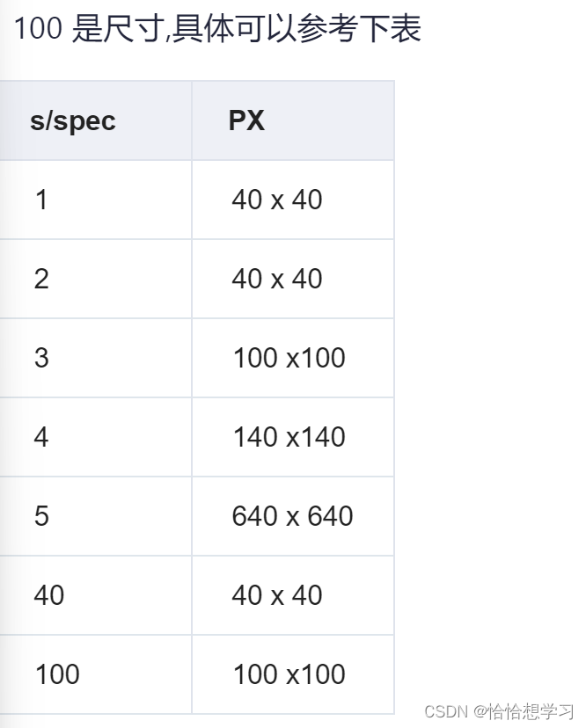Select the cell with s/spec value 4
This screenshot has height=728, width=586.
point(95,437)
